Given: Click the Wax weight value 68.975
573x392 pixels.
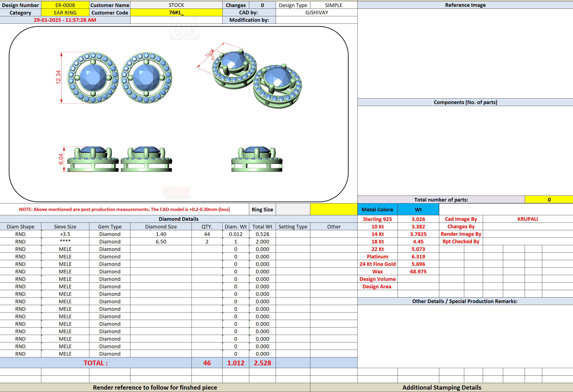Looking at the screenshot, I should [x=418, y=271].
